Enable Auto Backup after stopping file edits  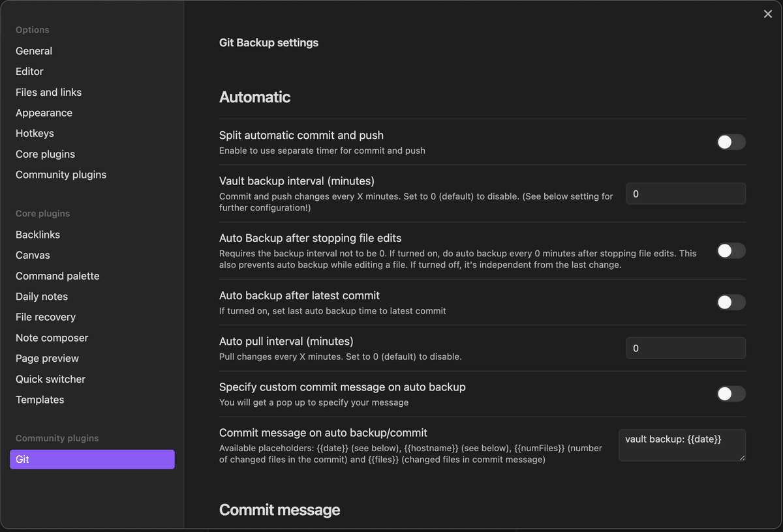(731, 251)
